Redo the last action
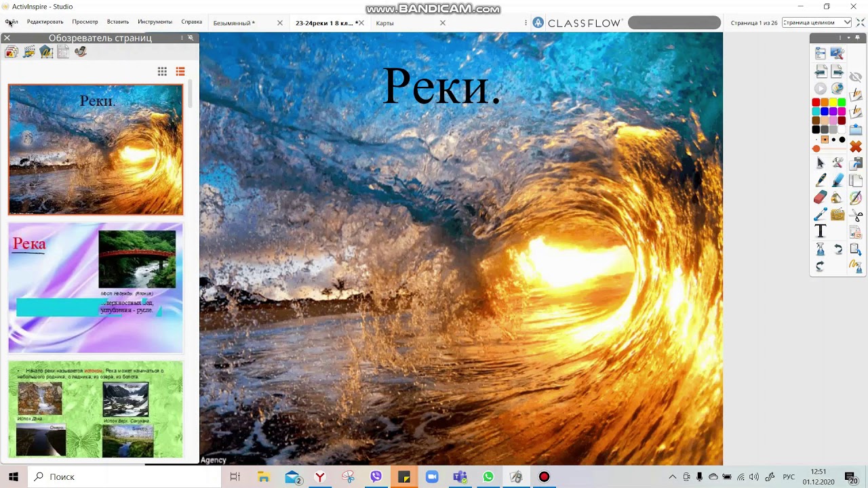868x488 pixels. (820, 266)
